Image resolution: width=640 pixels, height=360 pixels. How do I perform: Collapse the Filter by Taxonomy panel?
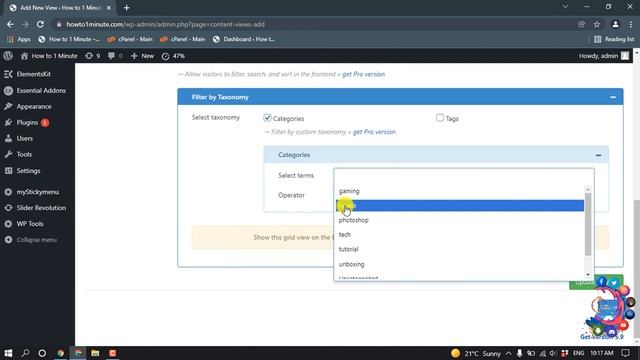tap(613, 97)
